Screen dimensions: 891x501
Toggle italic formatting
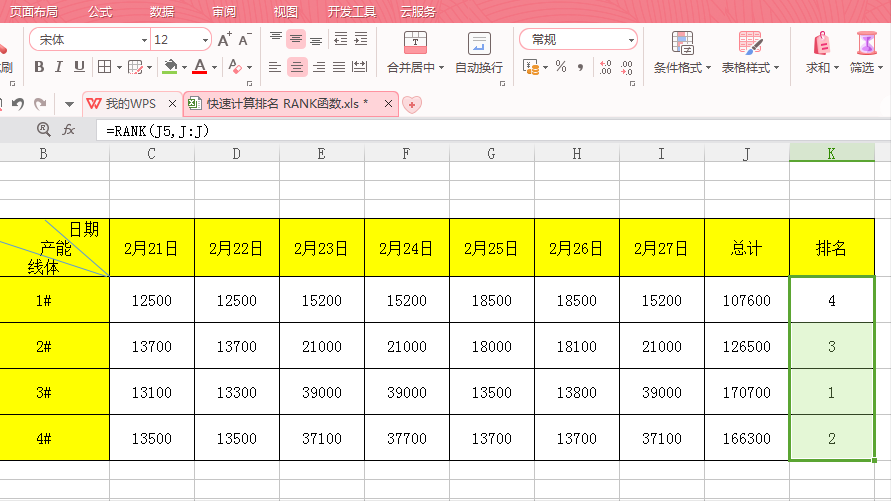59,67
